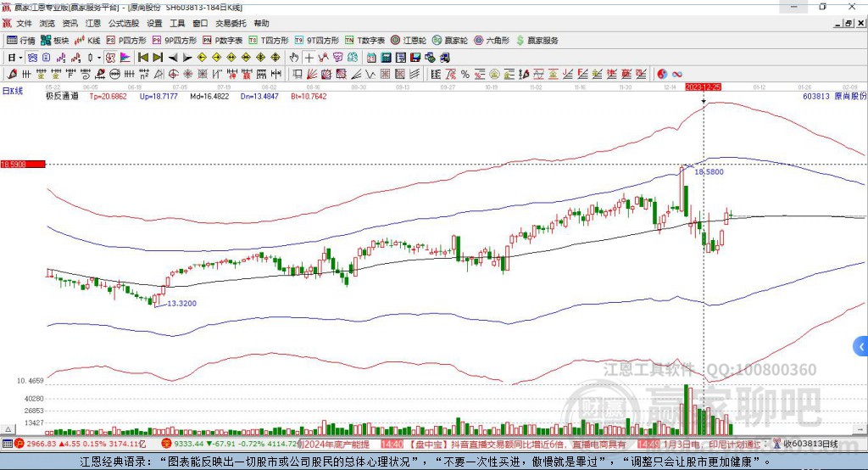The image size is (868, 470).
Task: Open the 行情 quotes view
Action: (20, 41)
